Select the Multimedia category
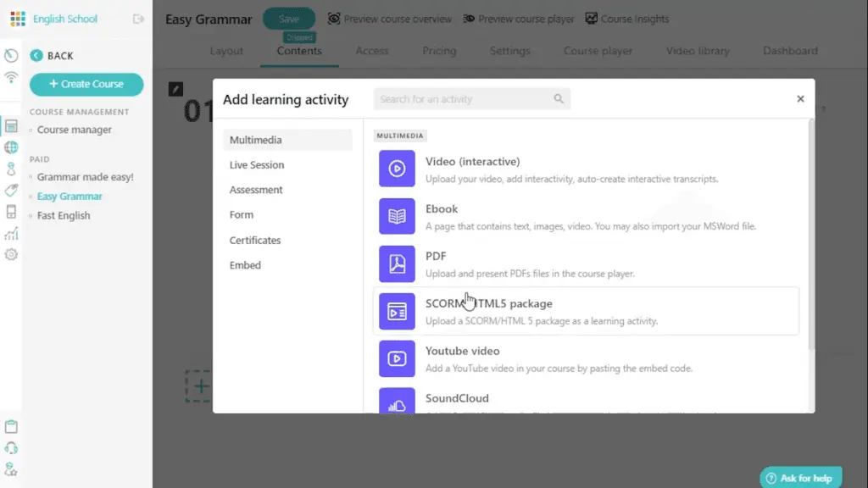Screen dimensions: 868x488 coord(287,140)
